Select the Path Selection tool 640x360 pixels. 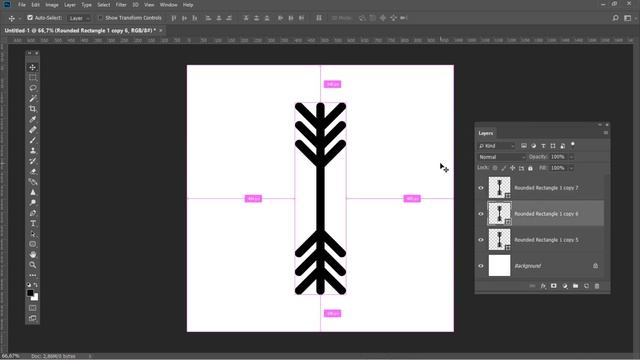click(33, 234)
